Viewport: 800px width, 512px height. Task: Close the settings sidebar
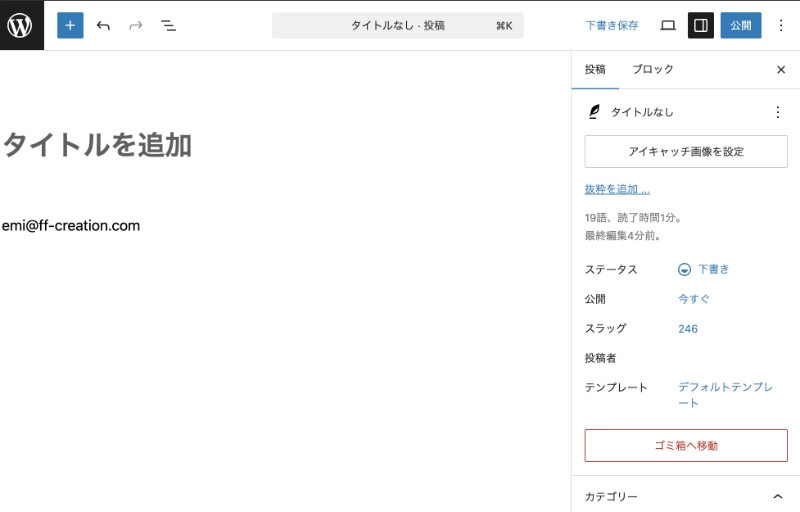[x=781, y=70]
